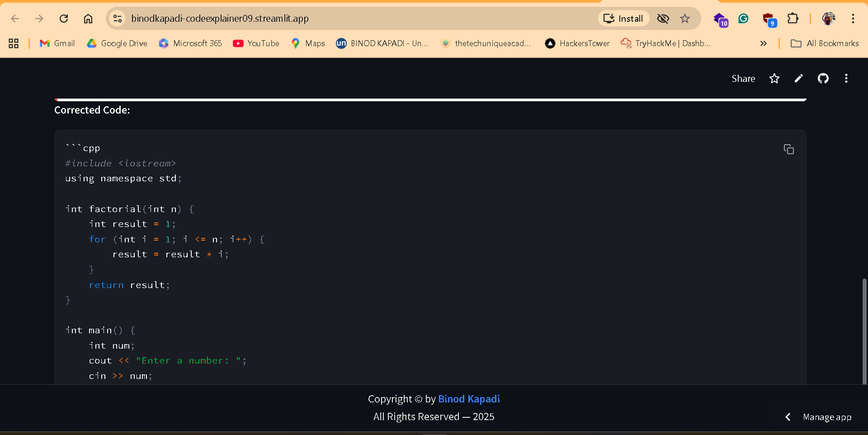
Task: Favorite the Streamlit app via star icon
Action: click(774, 78)
